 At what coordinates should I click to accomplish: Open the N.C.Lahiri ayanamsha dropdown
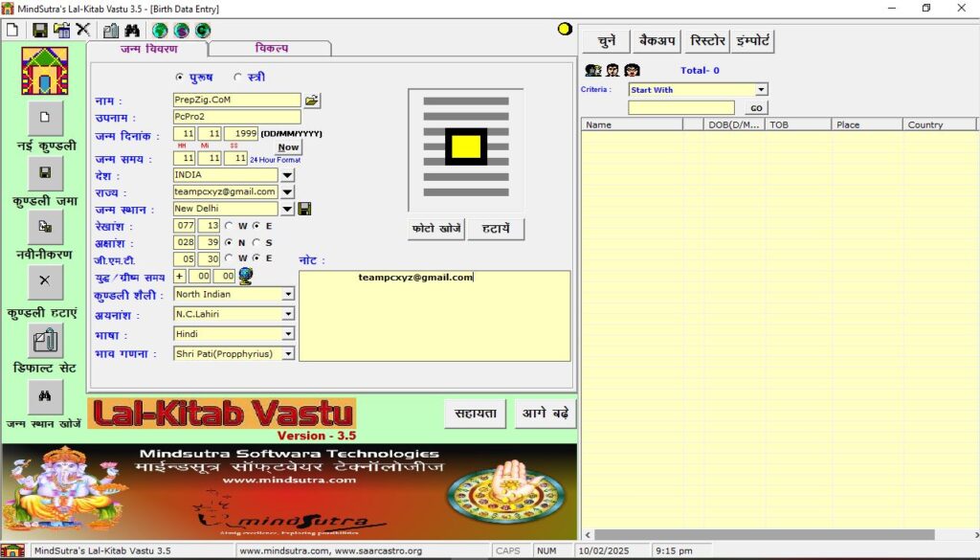coord(288,314)
